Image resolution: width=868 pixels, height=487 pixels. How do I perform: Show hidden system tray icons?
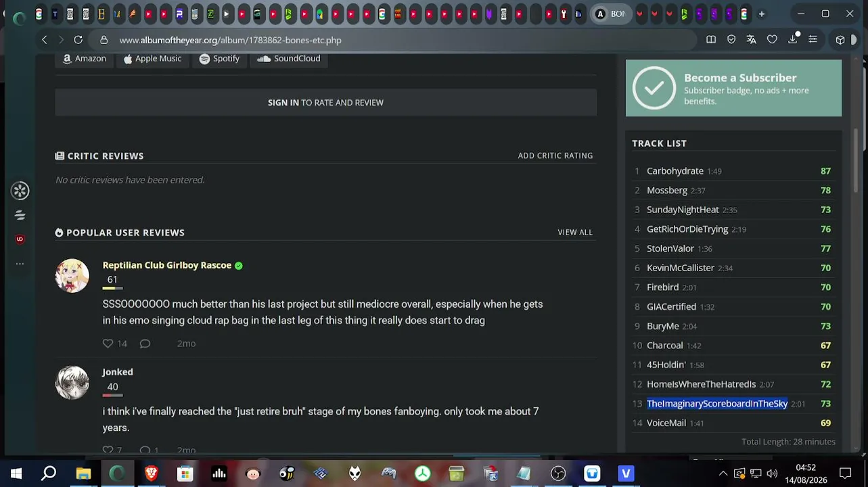point(723,473)
